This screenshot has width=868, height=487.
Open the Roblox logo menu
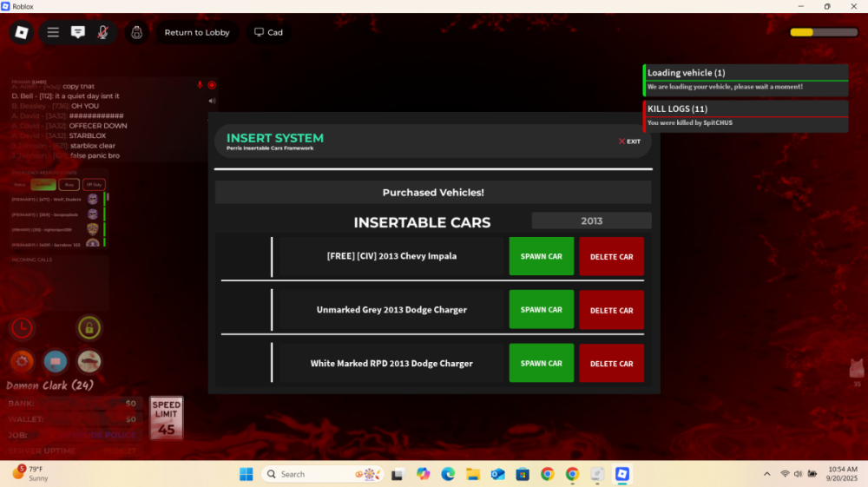pyautogui.click(x=22, y=32)
